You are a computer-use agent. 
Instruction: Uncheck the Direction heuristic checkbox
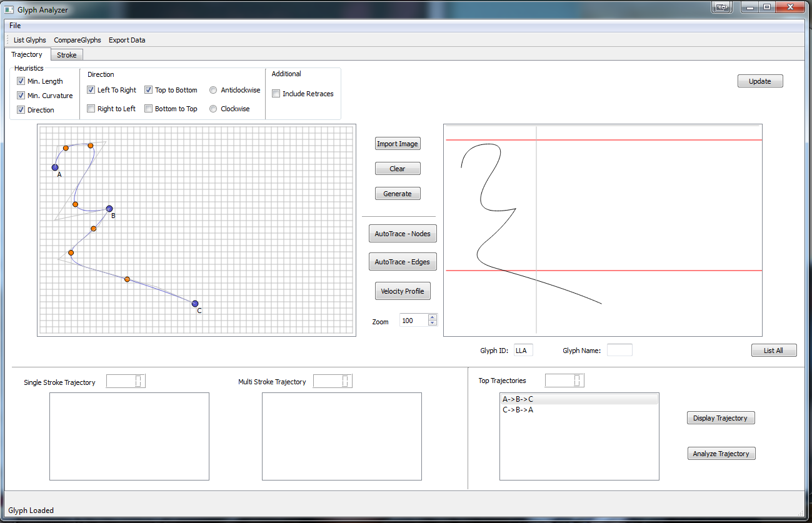point(21,110)
